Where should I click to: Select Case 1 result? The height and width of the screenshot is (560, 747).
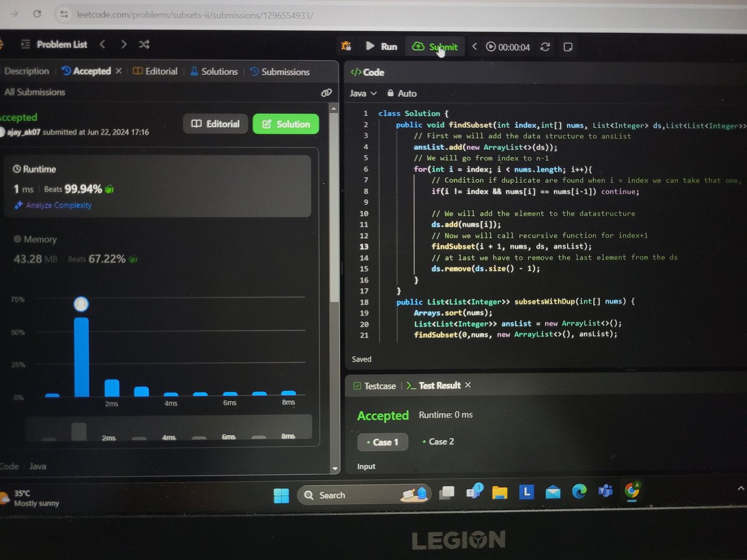[382, 442]
